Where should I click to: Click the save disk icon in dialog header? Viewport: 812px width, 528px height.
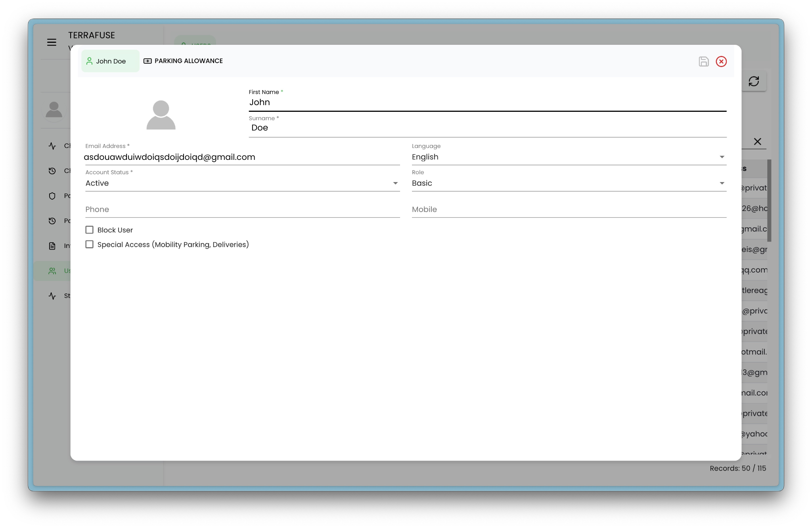pos(703,61)
